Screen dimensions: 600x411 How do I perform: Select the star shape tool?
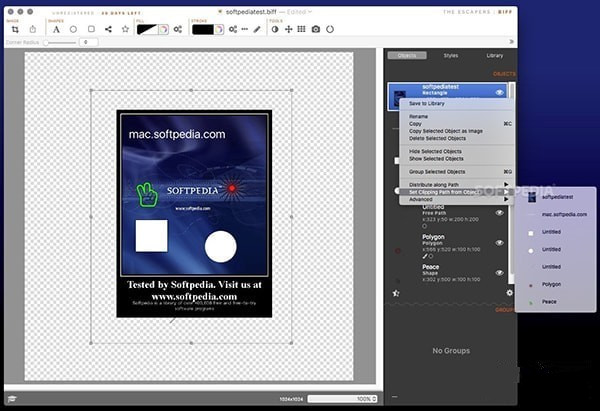[125, 29]
